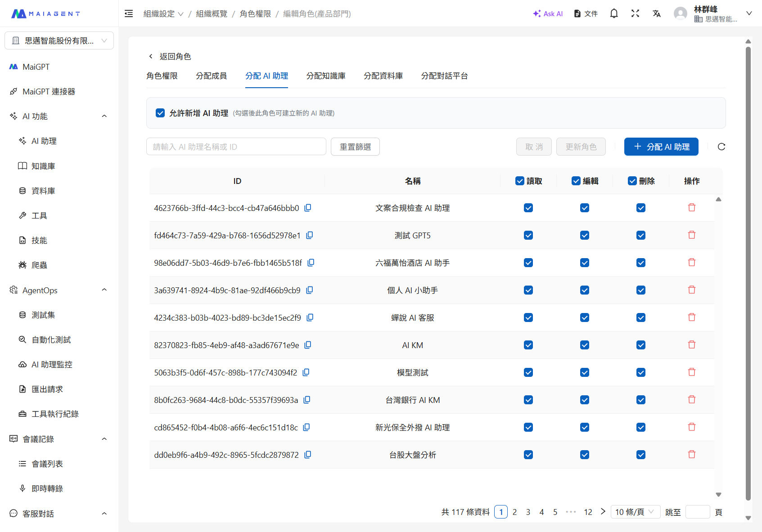Switch to the 分配知識庫 tab

(326, 76)
